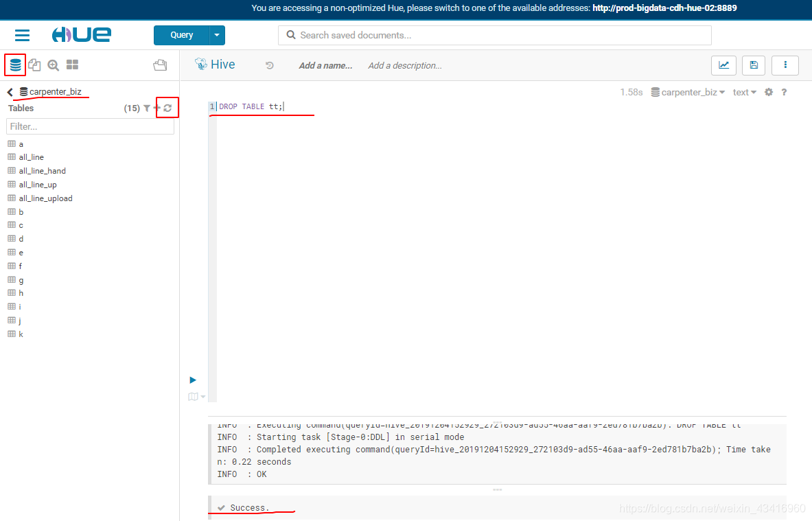Open the SQL databases assist panel icon
Screen dimensions: 812x521
tap(16, 65)
